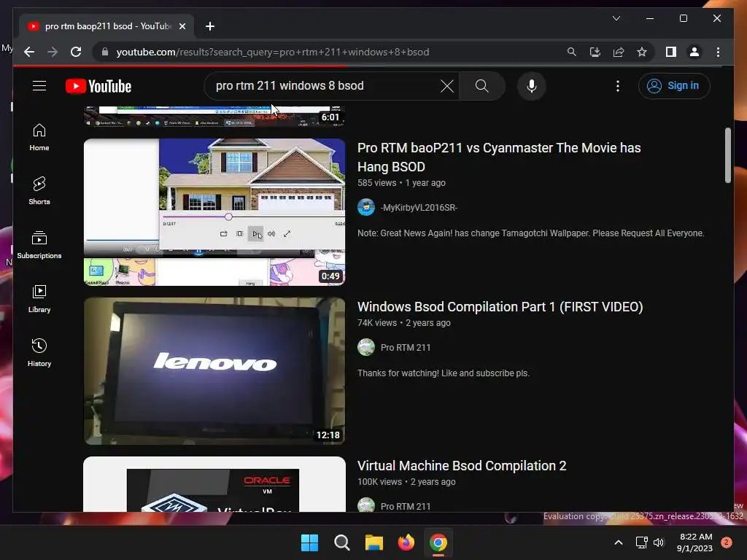This screenshot has width=747, height=560.
Task: Click the magnifier search button
Action: (481, 86)
